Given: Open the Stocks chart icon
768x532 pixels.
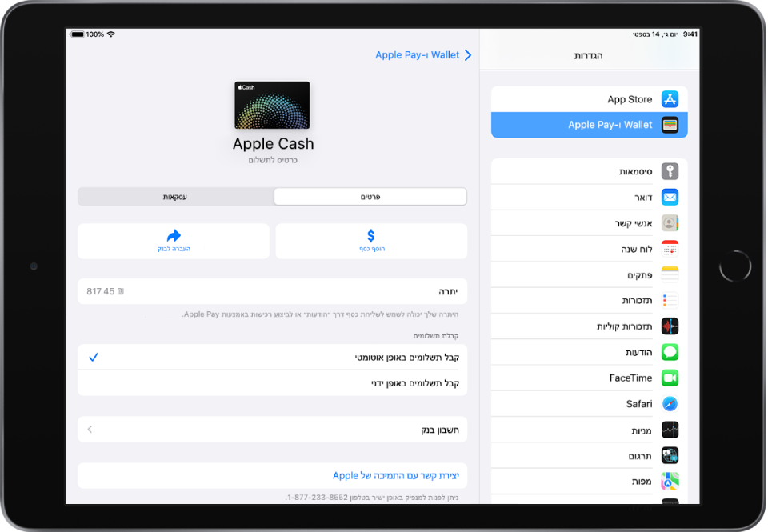Looking at the screenshot, I should [670, 430].
